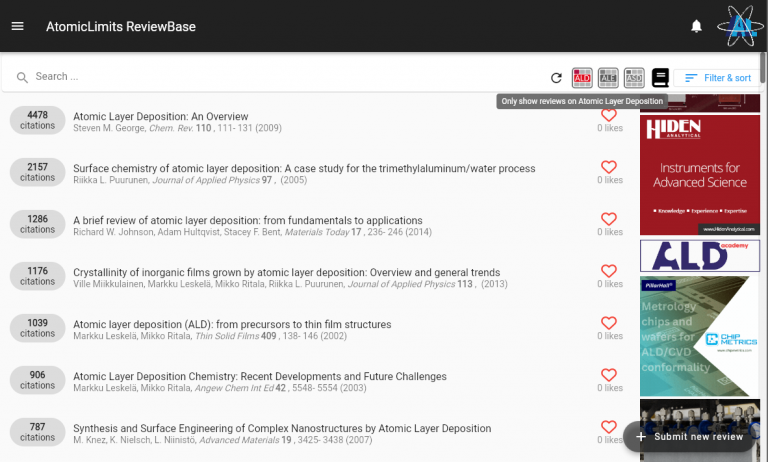
Task: Click the 1039 citations badge
Action: 37,328
